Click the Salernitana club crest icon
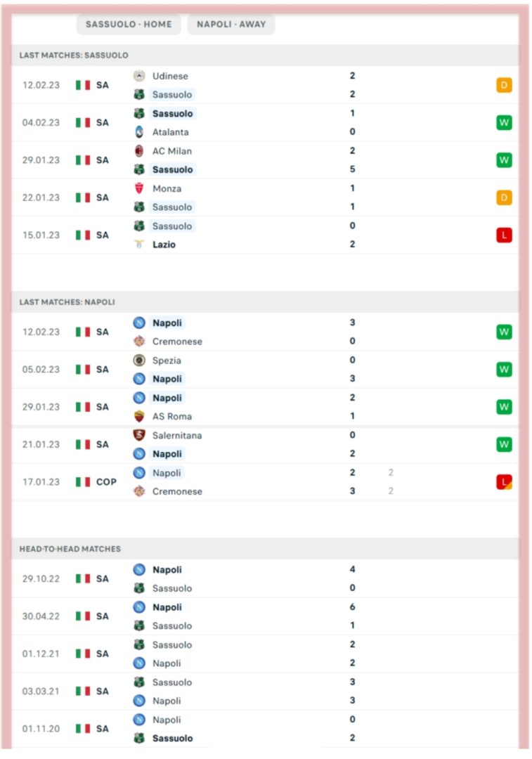532x759 pixels. point(139,435)
